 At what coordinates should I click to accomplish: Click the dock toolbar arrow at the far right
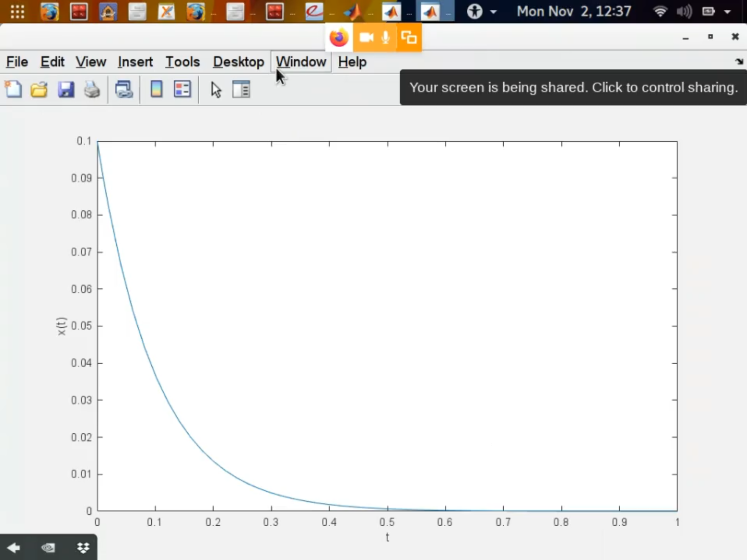click(x=739, y=62)
